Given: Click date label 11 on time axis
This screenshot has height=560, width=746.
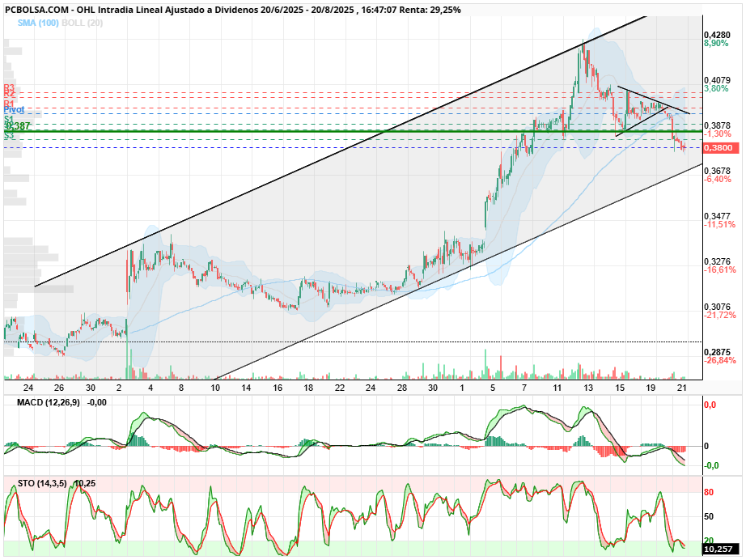Looking at the screenshot, I should pyautogui.click(x=557, y=388).
